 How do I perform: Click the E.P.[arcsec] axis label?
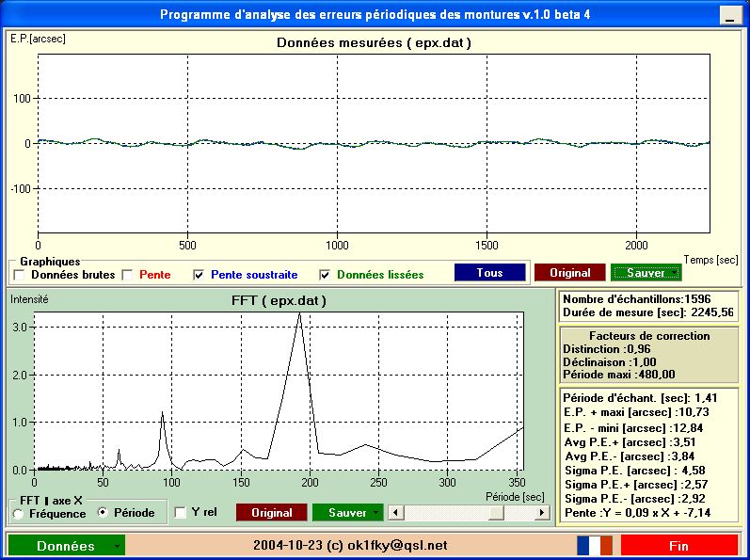click(38, 39)
